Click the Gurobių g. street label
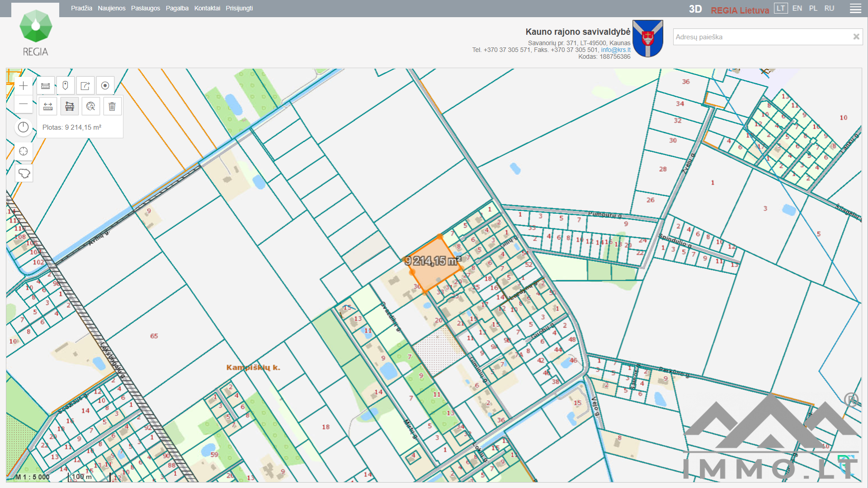This screenshot has height=488, width=868. 542,331
